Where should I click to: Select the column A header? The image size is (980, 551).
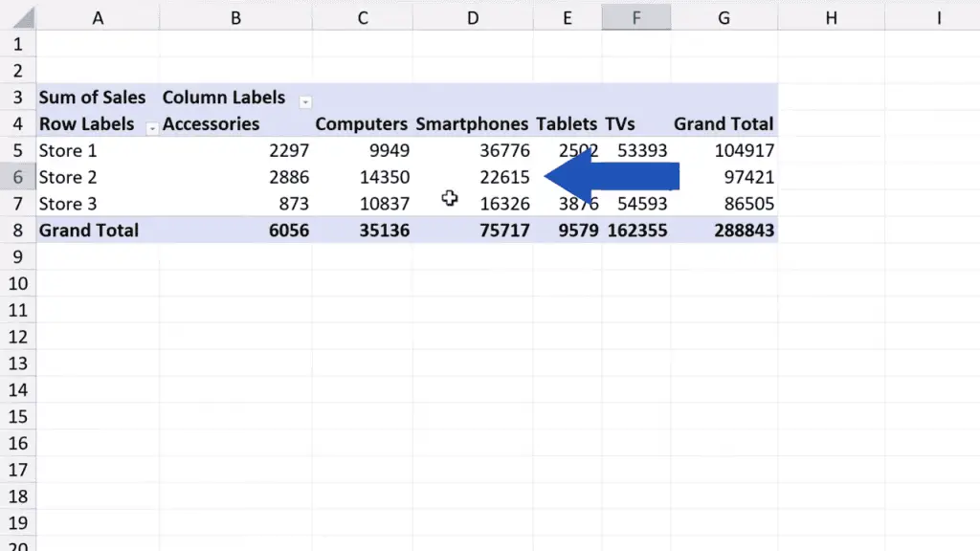[97, 17]
